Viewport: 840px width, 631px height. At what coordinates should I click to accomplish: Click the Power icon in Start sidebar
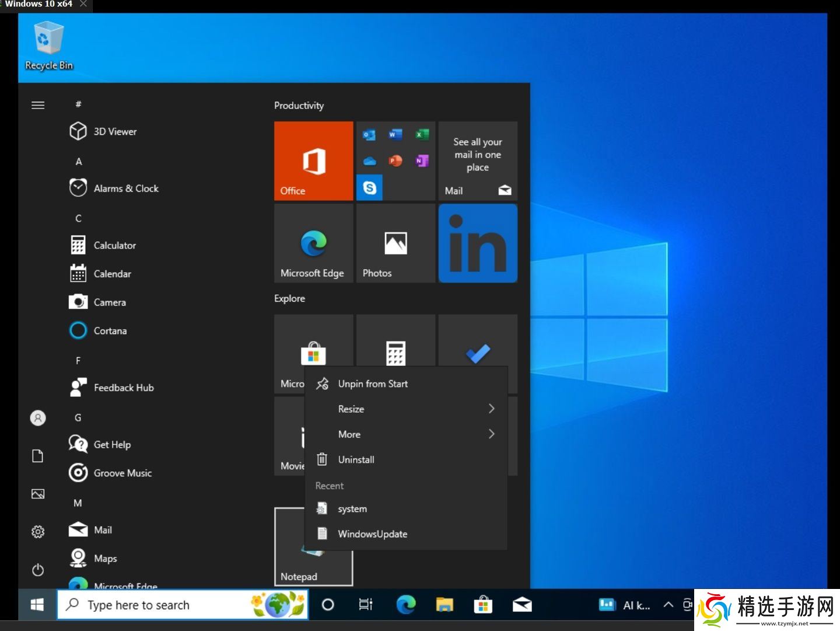pos(38,570)
